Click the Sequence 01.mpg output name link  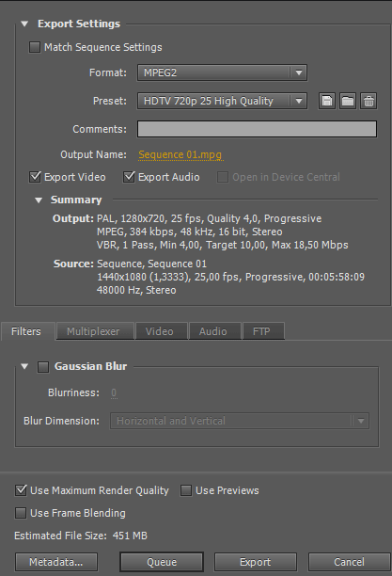[x=180, y=154]
